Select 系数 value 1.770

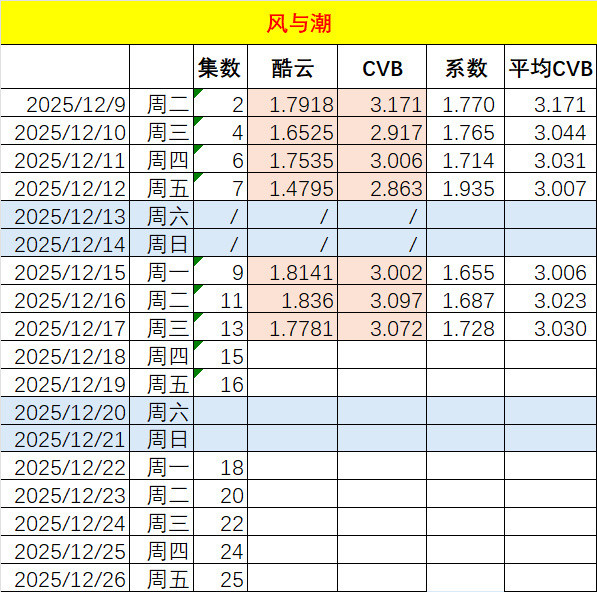click(466, 103)
